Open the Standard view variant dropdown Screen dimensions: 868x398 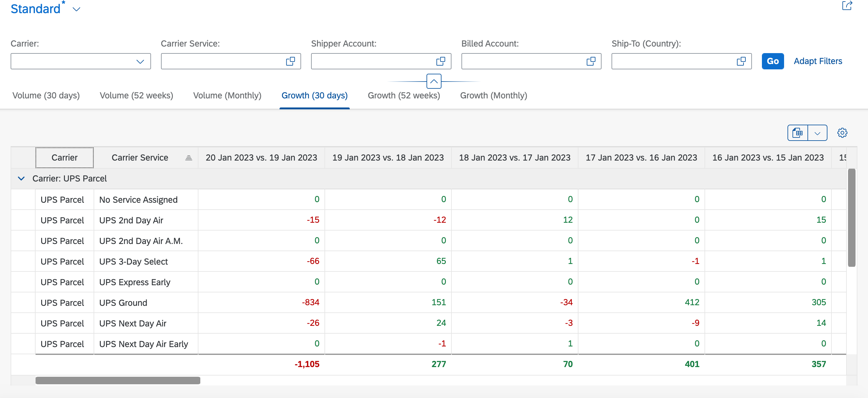[76, 9]
